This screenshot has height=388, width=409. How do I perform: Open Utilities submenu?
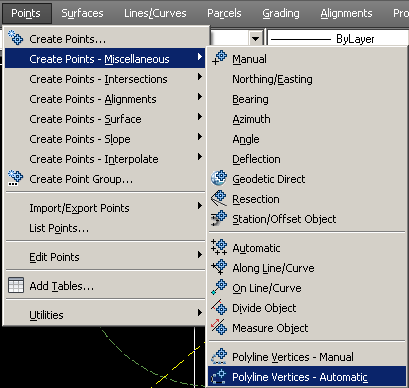click(105, 315)
